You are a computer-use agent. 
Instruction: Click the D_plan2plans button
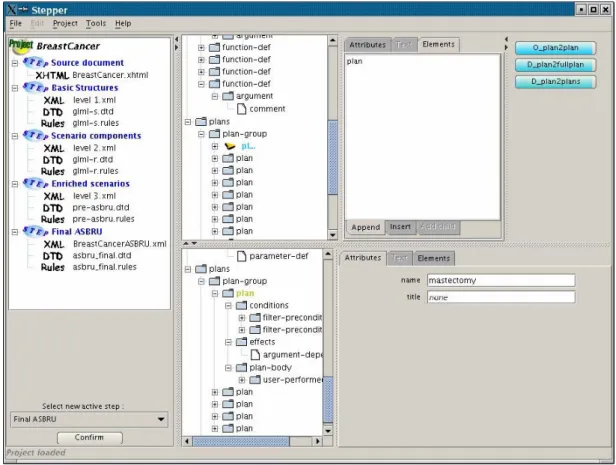(556, 82)
